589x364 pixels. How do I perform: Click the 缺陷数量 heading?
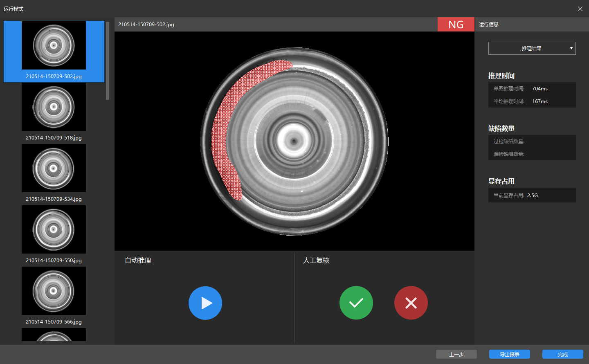(x=501, y=128)
